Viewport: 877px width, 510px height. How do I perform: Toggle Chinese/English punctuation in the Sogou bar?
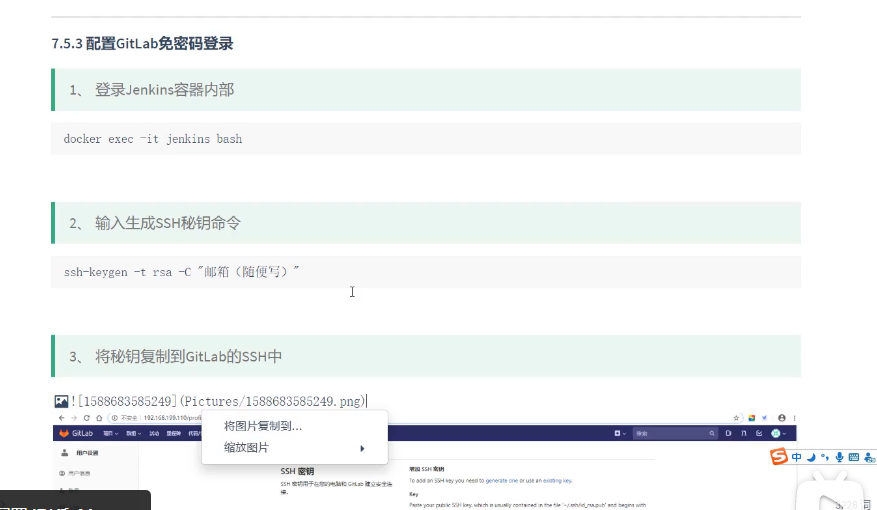(x=825, y=458)
